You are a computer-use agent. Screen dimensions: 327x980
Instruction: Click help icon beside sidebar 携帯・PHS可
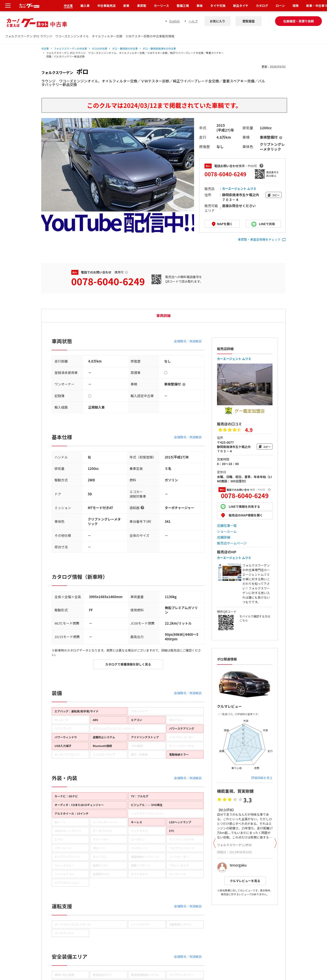[269, 490]
